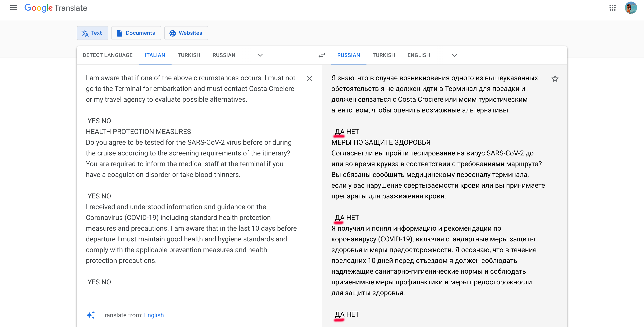Click the last 'ДА НЕТ' translated line
644x327 pixels.
[x=347, y=314]
